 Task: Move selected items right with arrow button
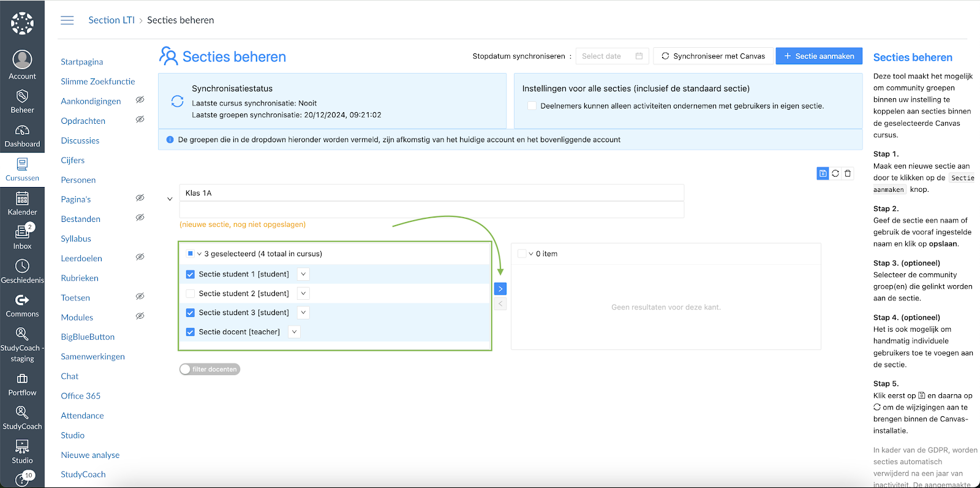500,289
